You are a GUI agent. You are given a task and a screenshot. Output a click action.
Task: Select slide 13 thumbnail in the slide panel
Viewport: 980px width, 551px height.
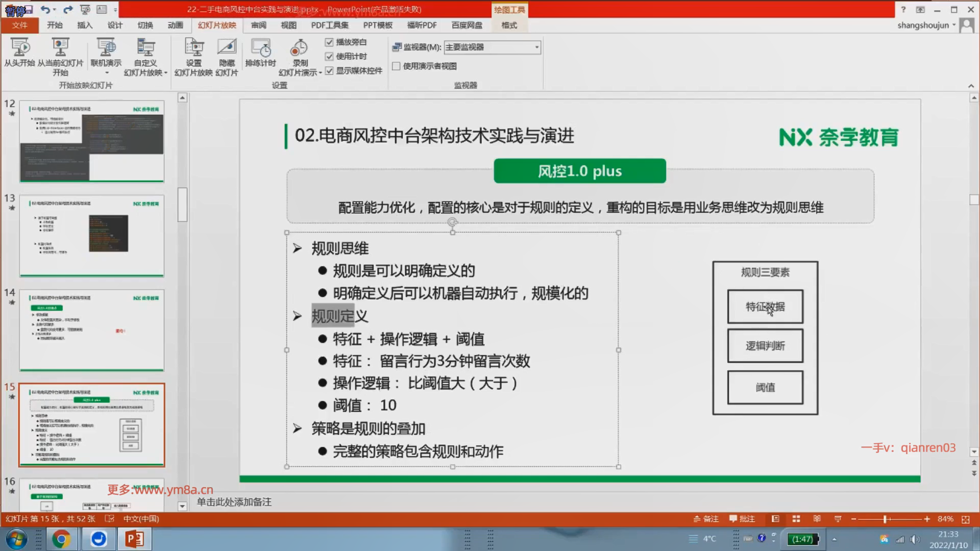tap(92, 236)
